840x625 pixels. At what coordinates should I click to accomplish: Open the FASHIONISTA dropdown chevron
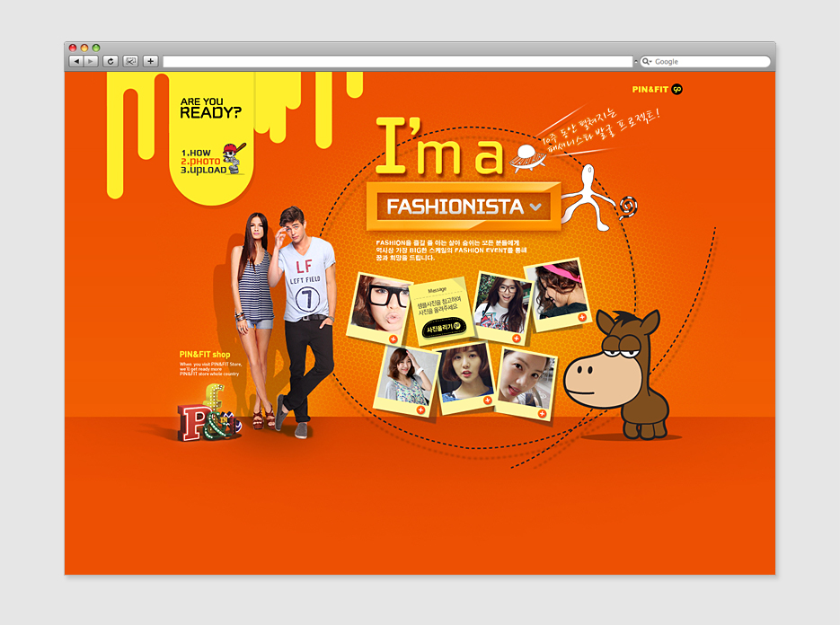[535, 207]
